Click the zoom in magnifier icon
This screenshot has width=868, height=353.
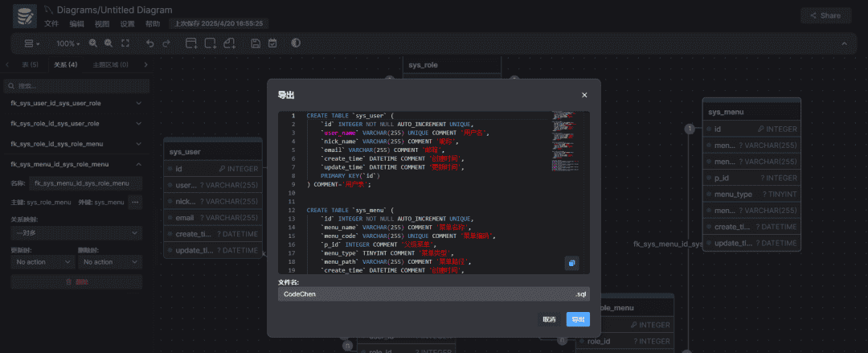[94, 43]
